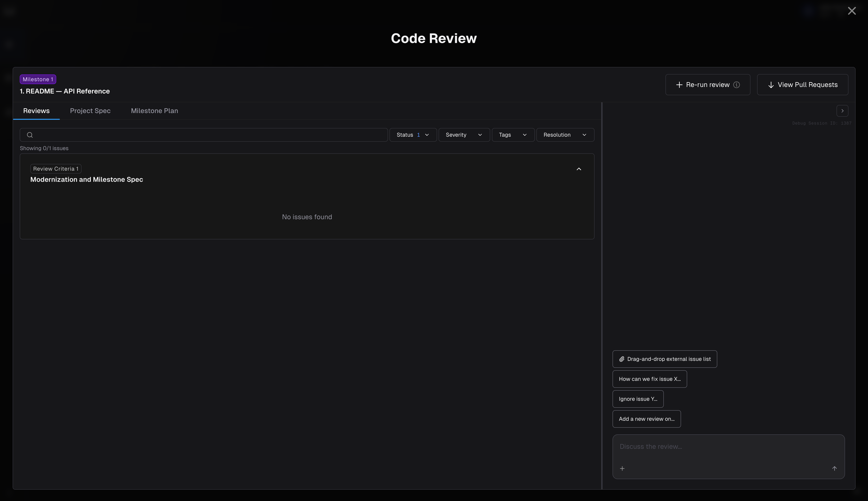
Task: Choose the 'How can we fix issue X' suggestion
Action: pyautogui.click(x=649, y=379)
